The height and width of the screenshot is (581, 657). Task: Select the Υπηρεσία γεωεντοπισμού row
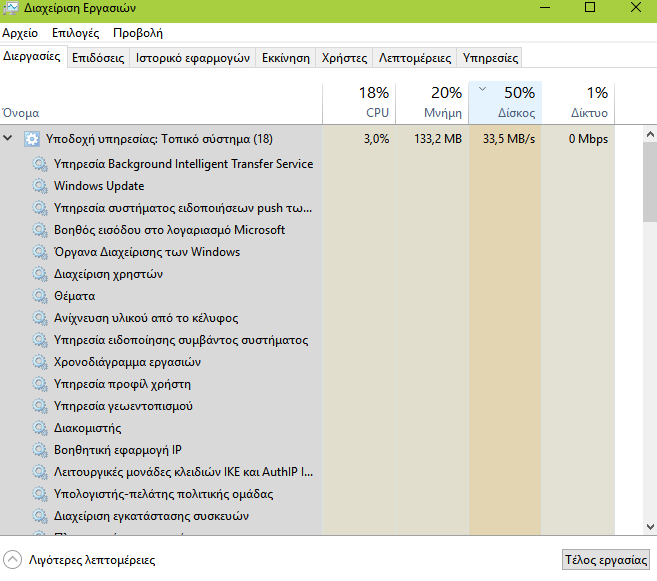(x=308, y=406)
